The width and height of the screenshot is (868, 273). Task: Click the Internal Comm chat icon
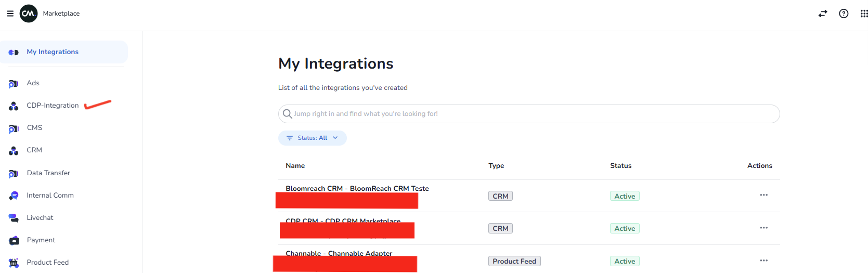pos(14,196)
